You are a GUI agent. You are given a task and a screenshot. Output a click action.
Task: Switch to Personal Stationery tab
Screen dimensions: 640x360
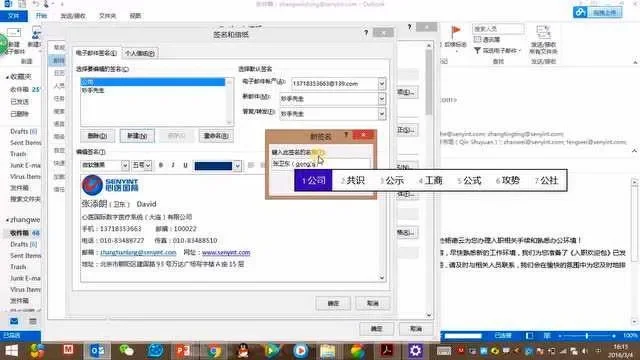click(140, 53)
